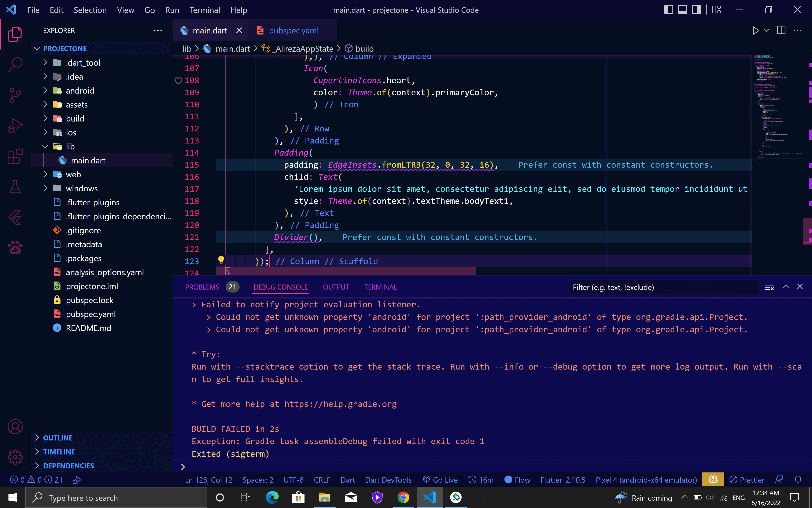This screenshot has height=508, width=812.
Task: Click the Run play button in editor toolbar
Action: point(756,30)
